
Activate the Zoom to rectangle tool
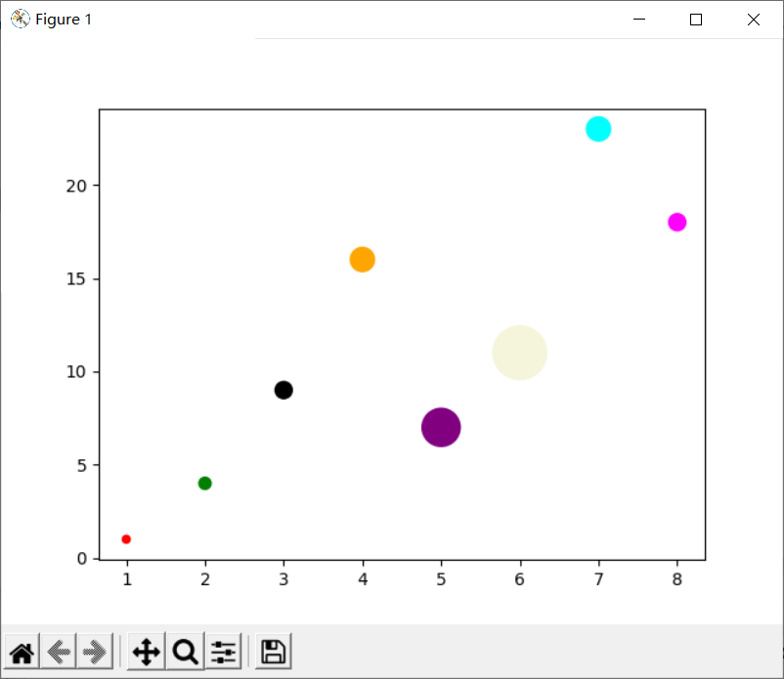click(185, 652)
